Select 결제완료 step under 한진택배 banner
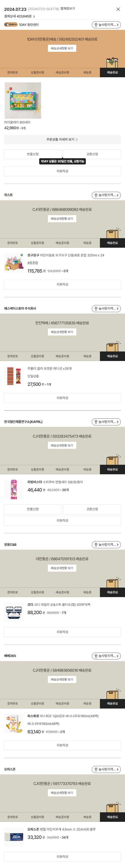 pos(12,356)
